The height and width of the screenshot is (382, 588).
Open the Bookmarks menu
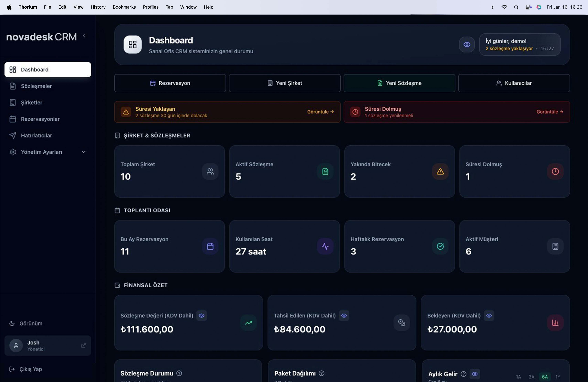click(x=124, y=7)
